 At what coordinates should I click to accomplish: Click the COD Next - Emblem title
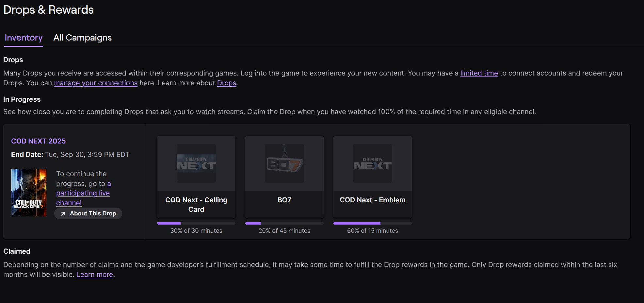pos(372,200)
